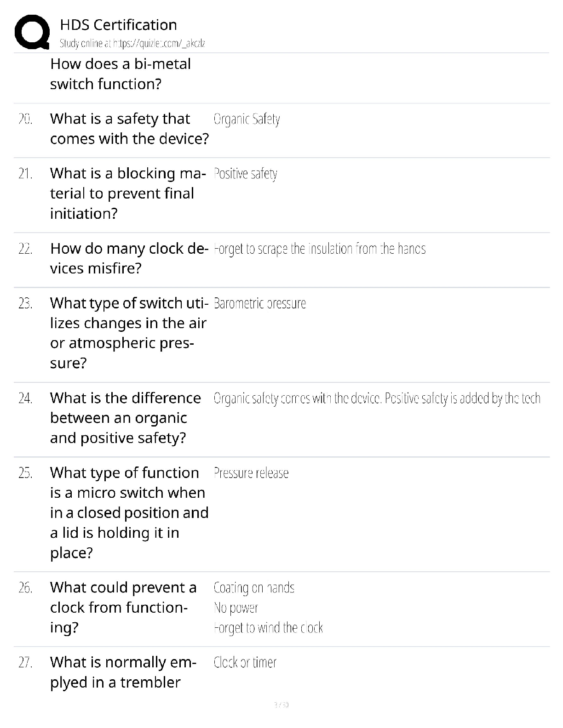Select the Pressure release answer
The image size is (563, 728).
tap(251, 473)
